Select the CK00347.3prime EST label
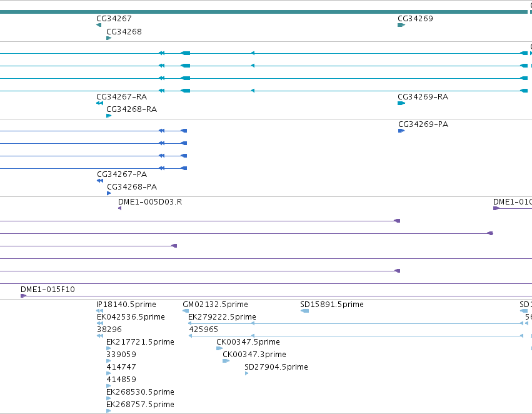Image resolution: width=532 pixels, height=414 pixels. click(254, 355)
